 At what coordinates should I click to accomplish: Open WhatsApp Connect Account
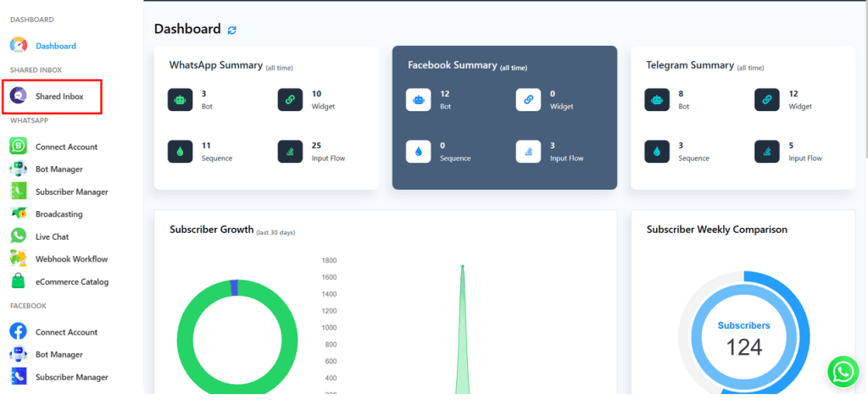point(65,147)
